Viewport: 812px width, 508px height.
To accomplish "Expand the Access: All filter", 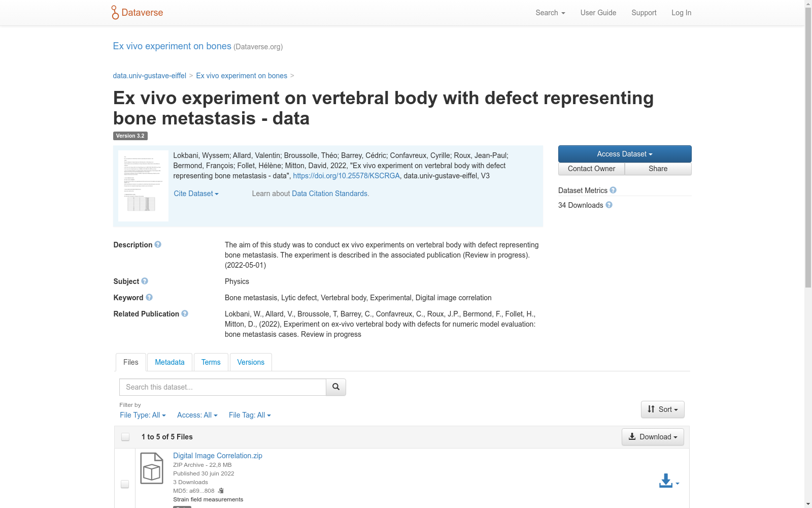I will click(x=197, y=415).
